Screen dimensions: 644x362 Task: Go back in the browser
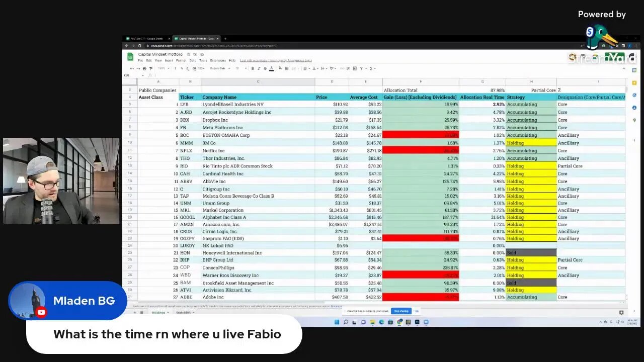tap(127, 46)
